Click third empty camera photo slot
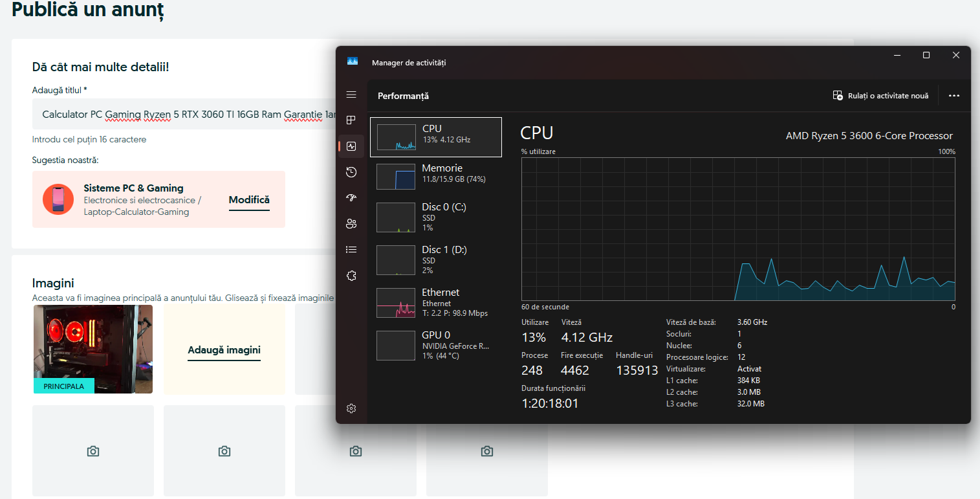This screenshot has height=499, width=980. (356, 451)
